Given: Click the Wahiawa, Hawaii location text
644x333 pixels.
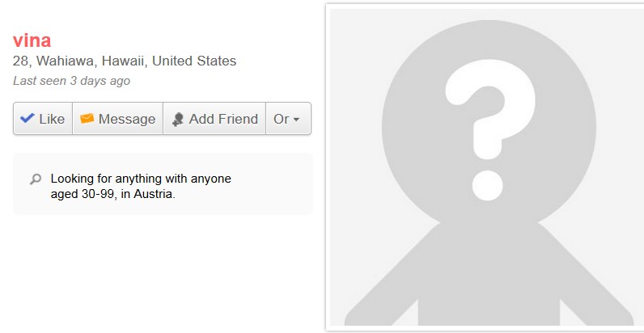Looking at the screenshot, I should (91, 61).
